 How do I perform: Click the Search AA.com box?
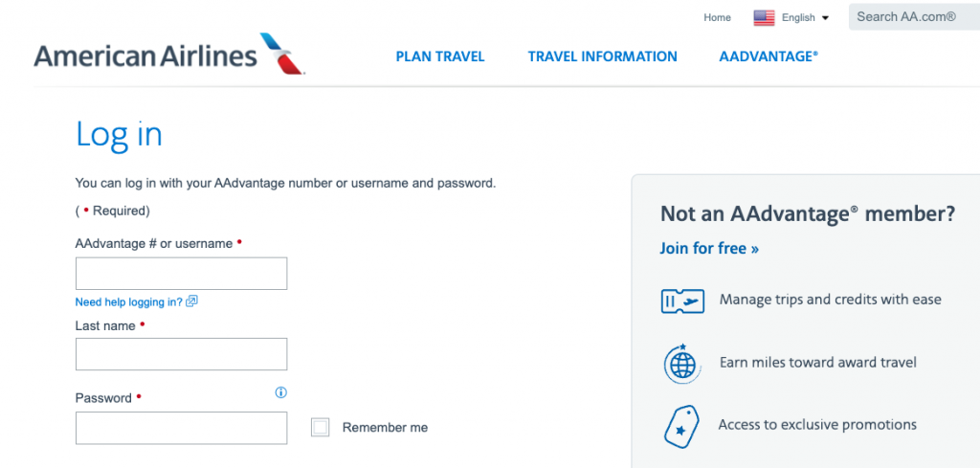click(913, 17)
